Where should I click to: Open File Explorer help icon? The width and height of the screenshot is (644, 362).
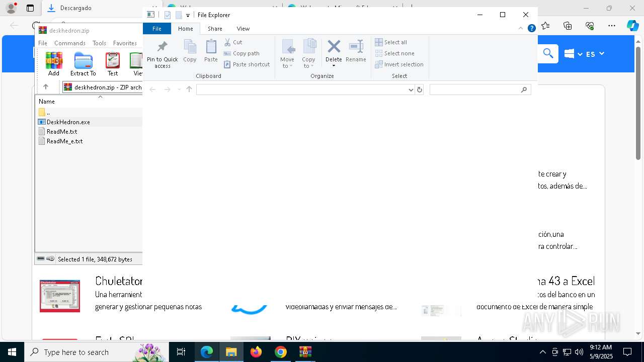pyautogui.click(x=531, y=29)
